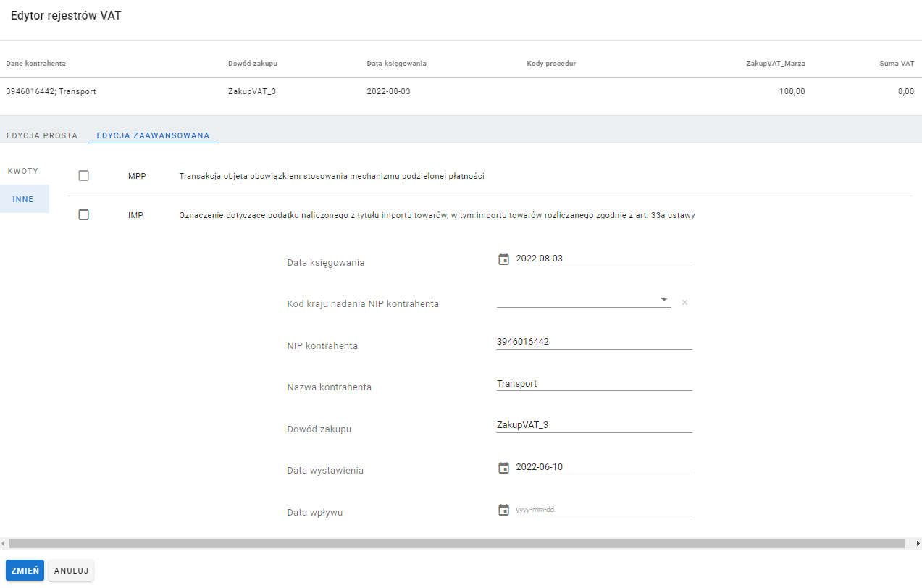Focus the NIP kontrahenta input field

594,342
